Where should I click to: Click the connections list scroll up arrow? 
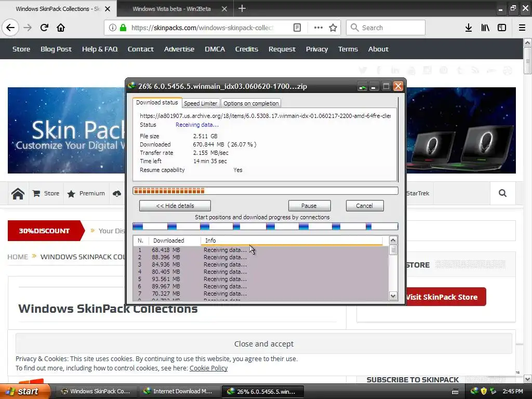(393, 241)
